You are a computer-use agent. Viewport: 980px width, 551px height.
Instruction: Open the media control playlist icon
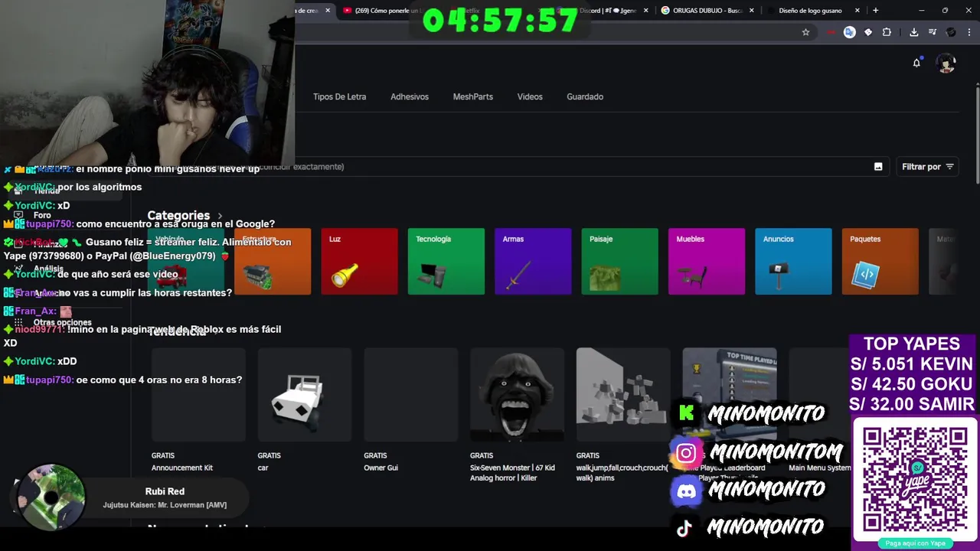click(933, 32)
